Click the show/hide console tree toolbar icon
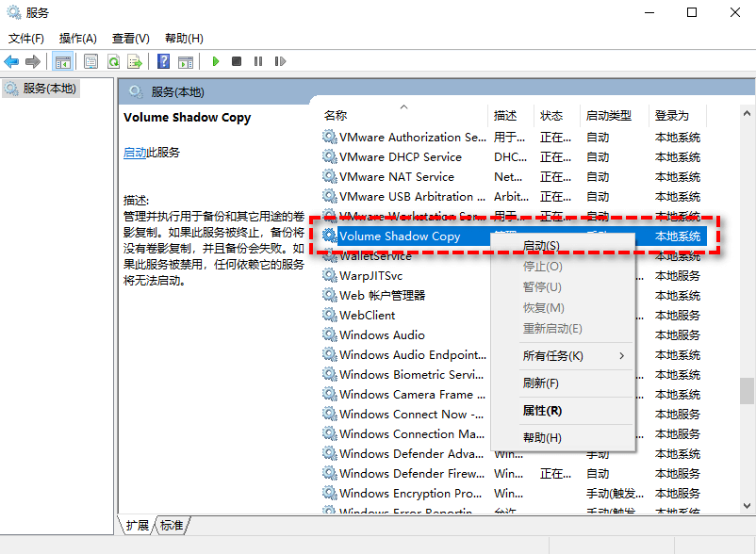Image resolution: width=756 pixels, height=554 pixels. point(62,61)
